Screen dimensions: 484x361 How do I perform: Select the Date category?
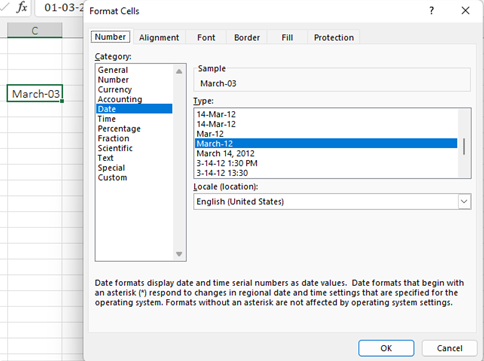tap(134, 109)
